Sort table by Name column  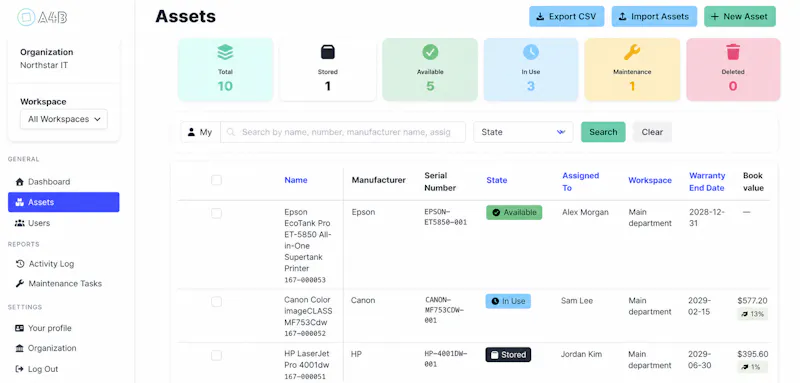(x=296, y=180)
